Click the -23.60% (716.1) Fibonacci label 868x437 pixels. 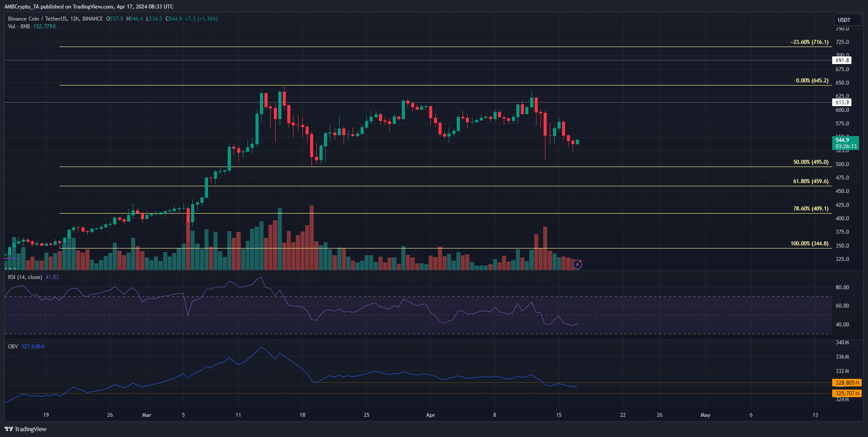(x=809, y=42)
